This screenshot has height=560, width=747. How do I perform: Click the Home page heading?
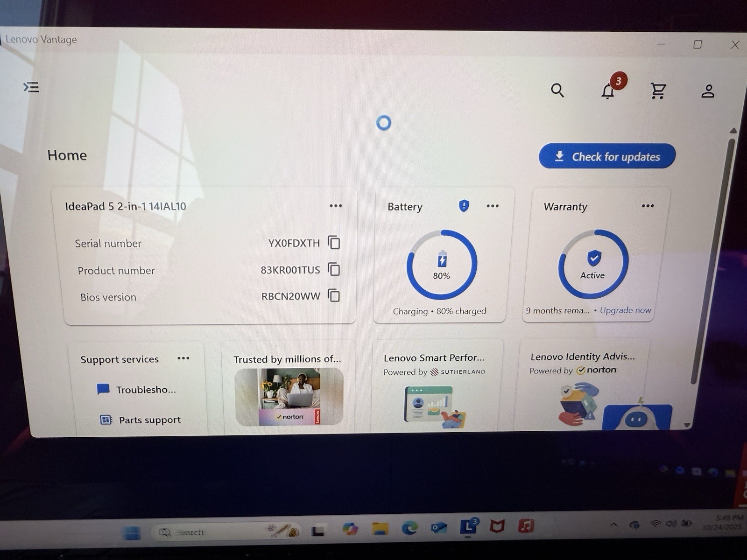click(67, 155)
